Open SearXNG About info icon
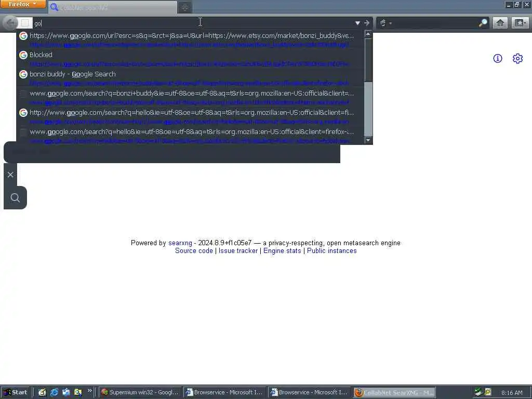 point(497,58)
